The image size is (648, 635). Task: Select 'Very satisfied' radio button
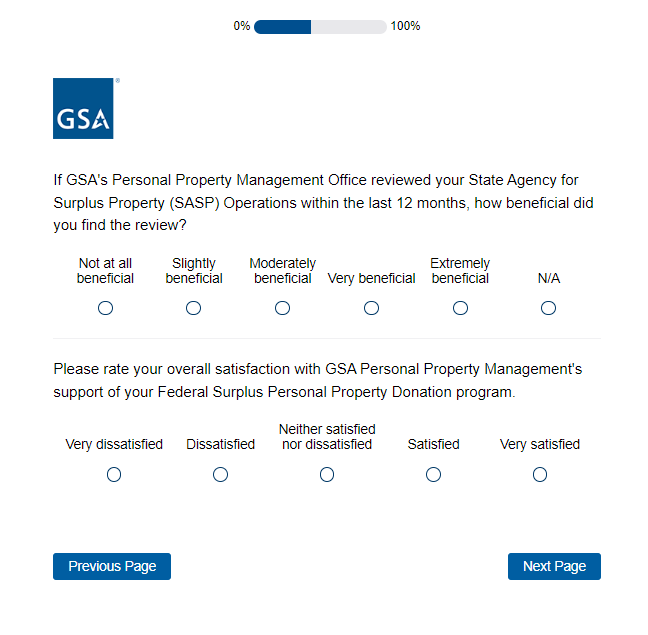click(x=540, y=475)
